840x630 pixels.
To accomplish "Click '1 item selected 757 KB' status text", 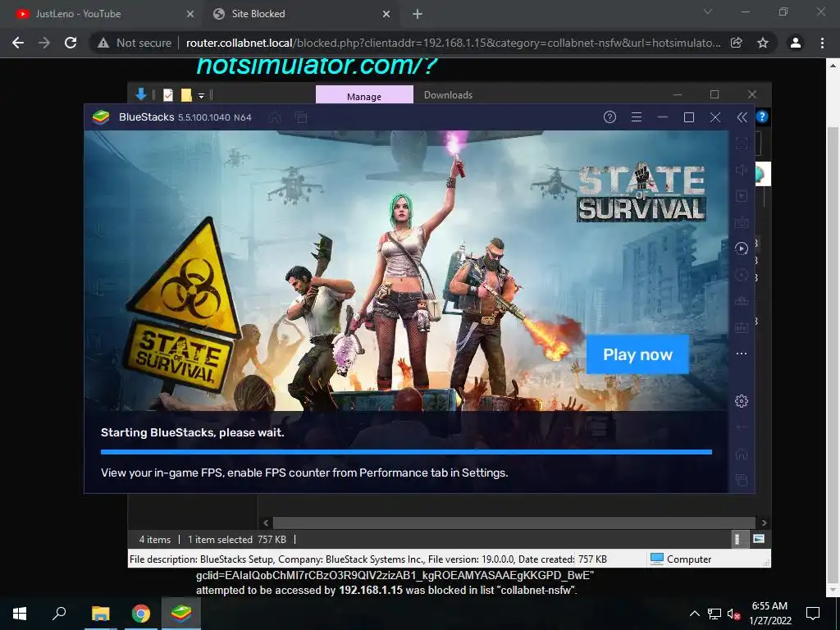I will 237,540.
